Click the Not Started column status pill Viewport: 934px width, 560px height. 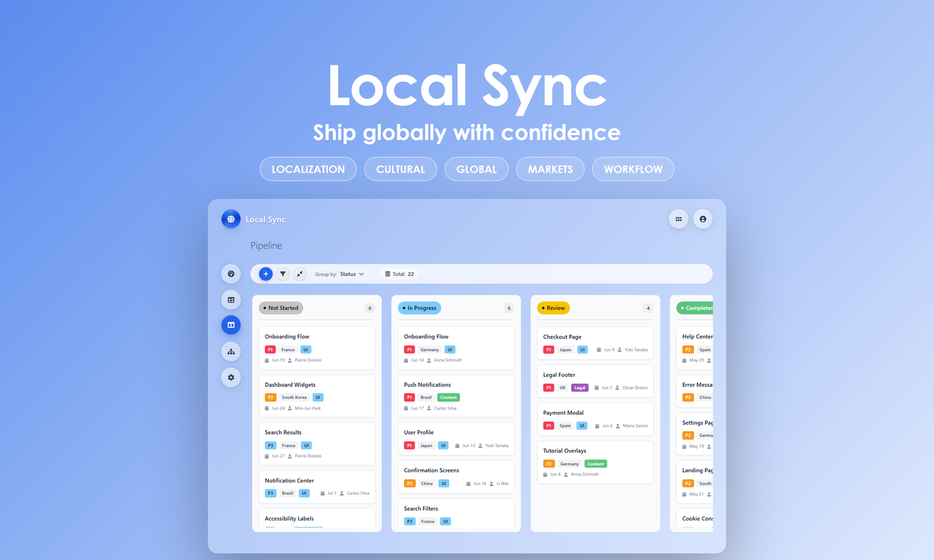281,308
